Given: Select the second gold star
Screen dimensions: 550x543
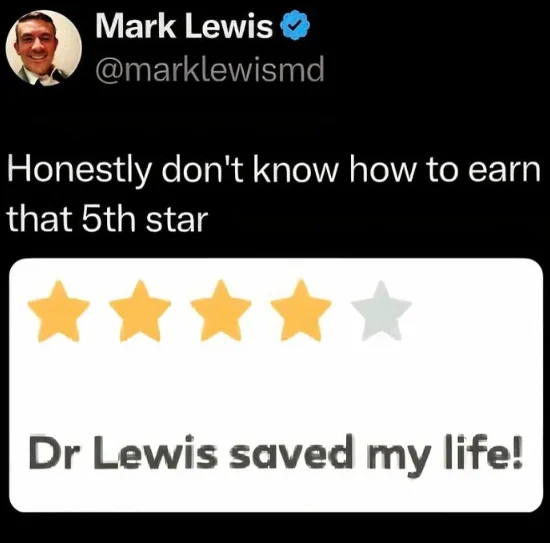Looking at the screenshot, I should click(x=140, y=311).
